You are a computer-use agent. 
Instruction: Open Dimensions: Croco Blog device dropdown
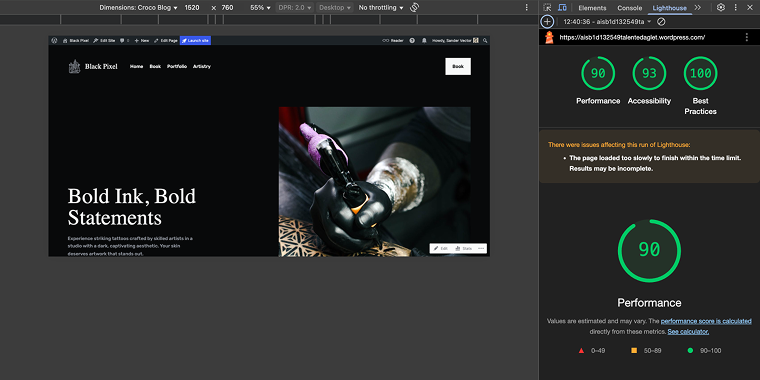point(139,8)
